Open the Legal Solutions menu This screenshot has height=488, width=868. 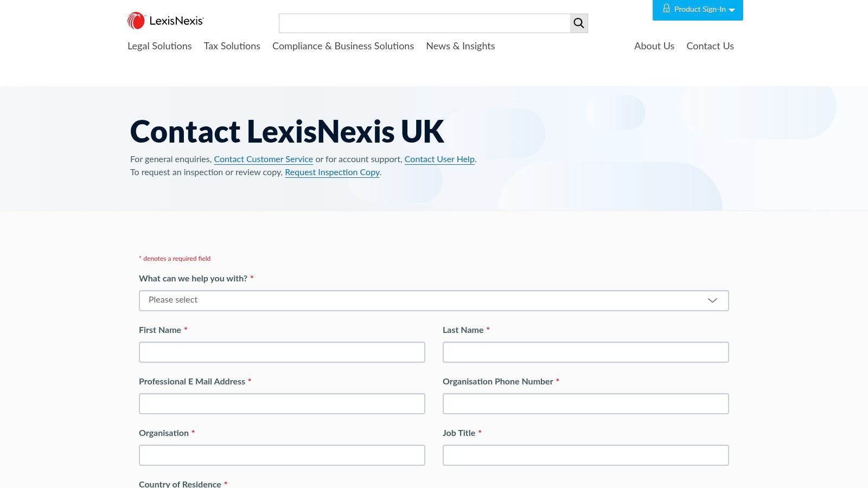tap(159, 47)
